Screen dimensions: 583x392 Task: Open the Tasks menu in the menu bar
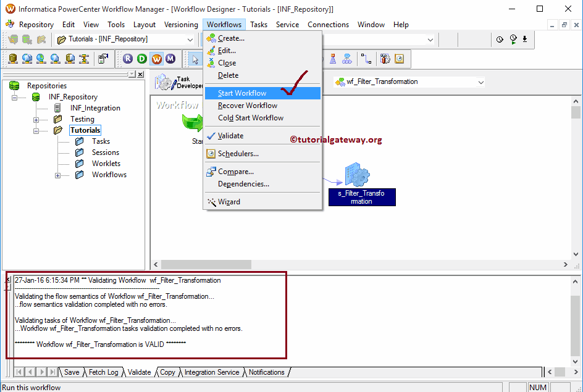tap(258, 24)
